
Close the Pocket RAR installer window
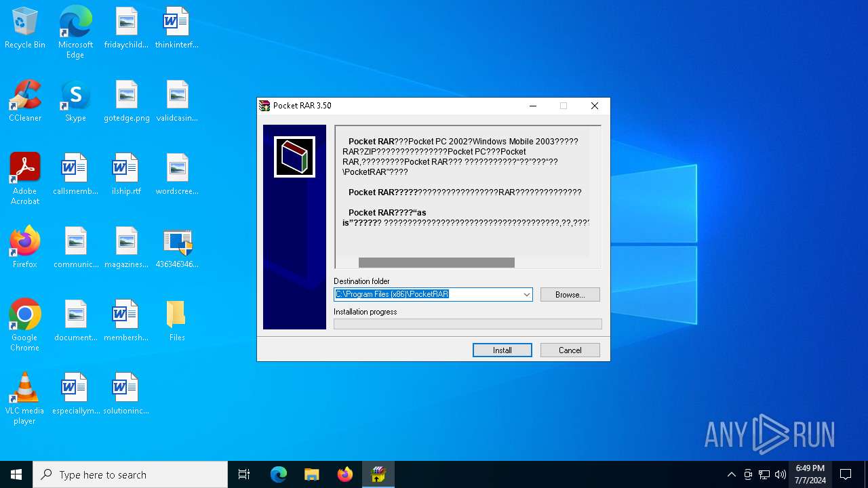(595, 106)
